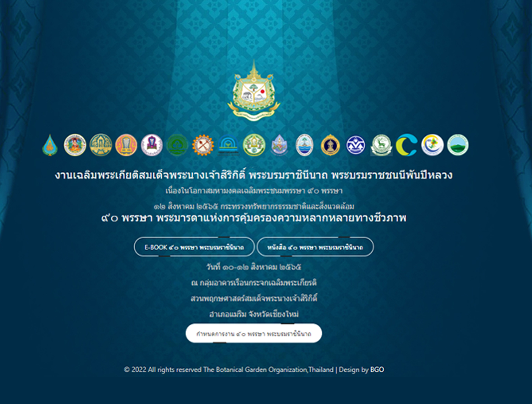Open the หนังสือ ๙๐ พรรษา พระบรมราชินีนาถ button
The image size is (532, 404).
[315, 247]
